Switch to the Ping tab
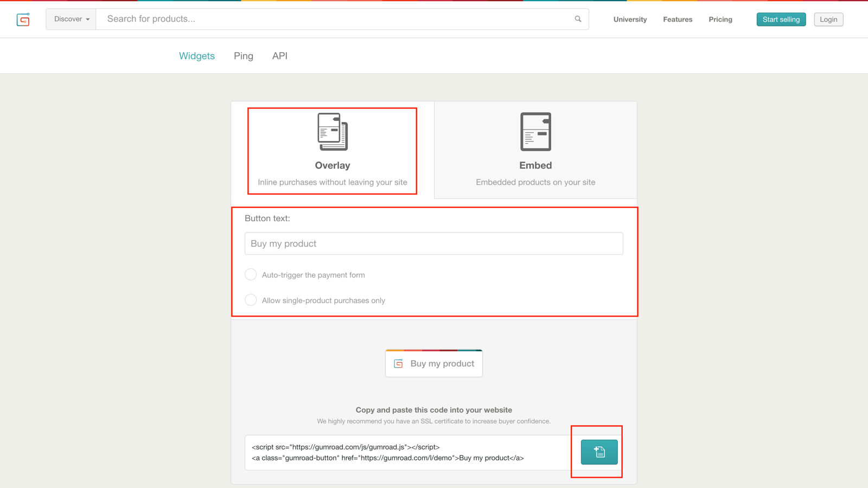The image size is (868, 488). point(243,55)
